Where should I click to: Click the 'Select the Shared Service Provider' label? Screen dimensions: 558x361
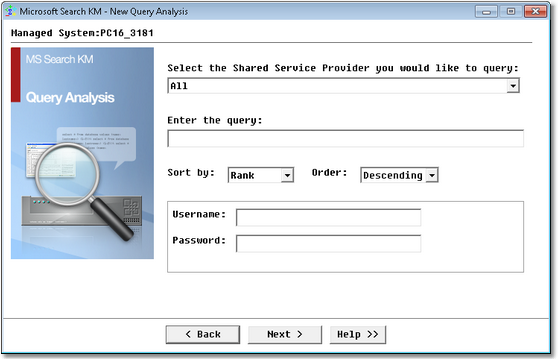[343, 68]
